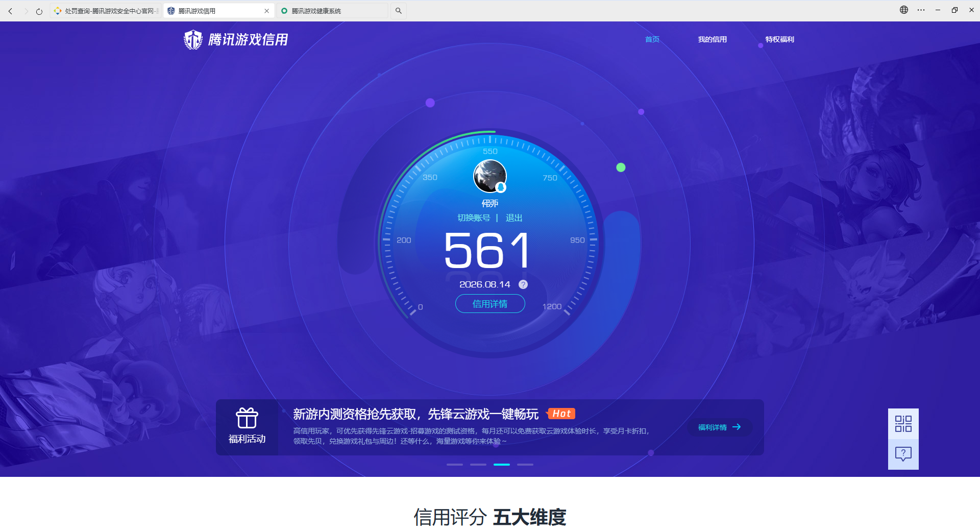Viewport: 980px width, 531px height.
Task: Select the third highlighted carousel indicator
Action: point(502,465)
